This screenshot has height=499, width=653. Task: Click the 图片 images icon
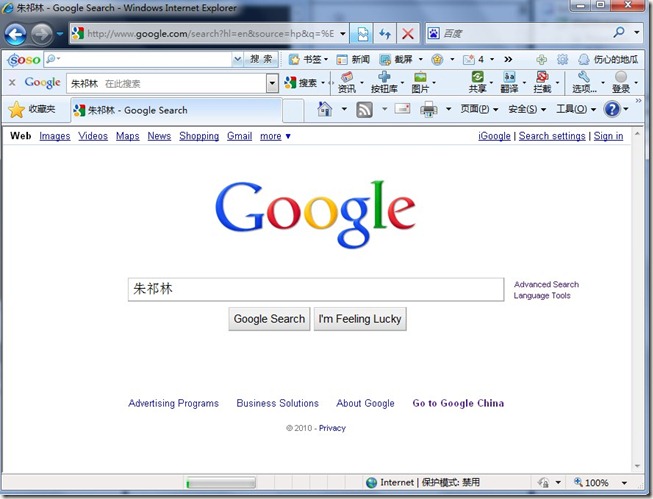click(420, 82)
